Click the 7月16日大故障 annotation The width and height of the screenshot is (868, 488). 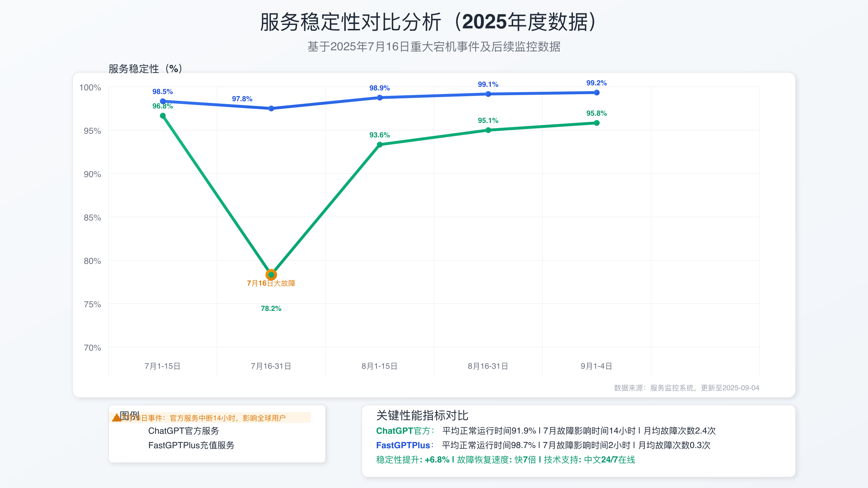point(271,283)
